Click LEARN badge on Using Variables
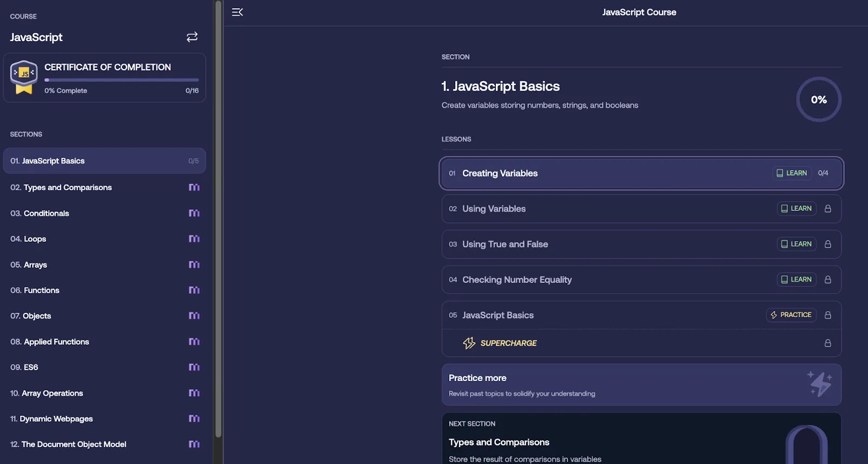 point(796,209)
